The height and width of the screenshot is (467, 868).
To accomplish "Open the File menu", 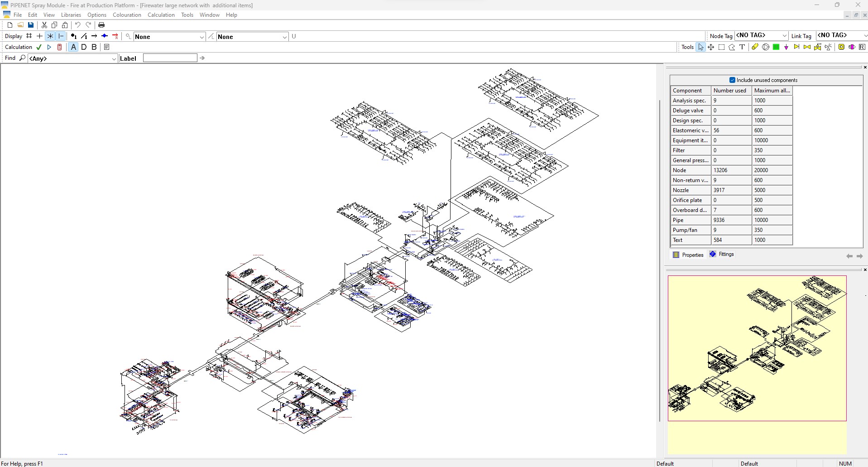I will 18,15.
